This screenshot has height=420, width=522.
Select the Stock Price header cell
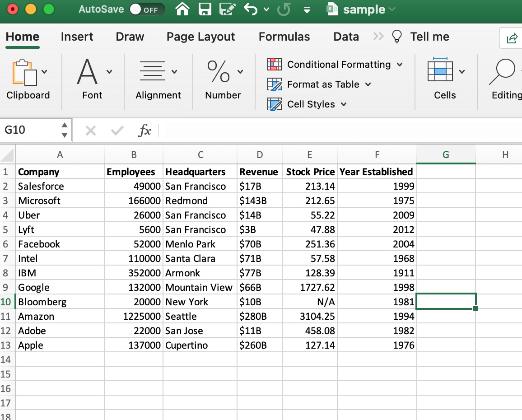[x=310, y=172]
